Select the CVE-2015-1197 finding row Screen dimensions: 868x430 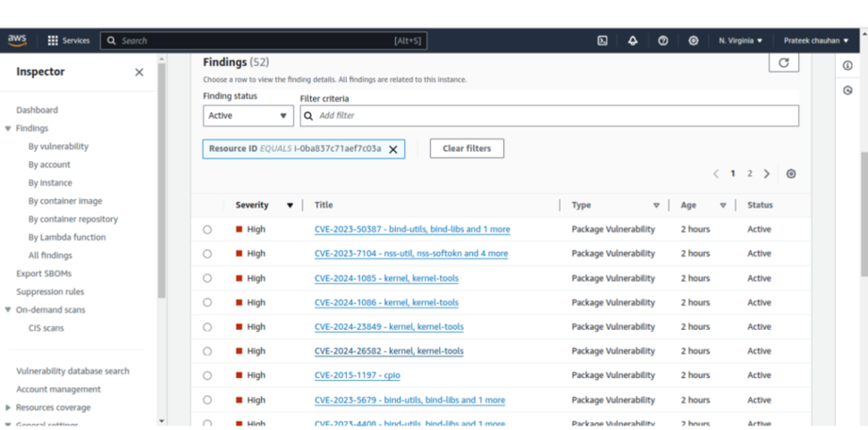207,375
